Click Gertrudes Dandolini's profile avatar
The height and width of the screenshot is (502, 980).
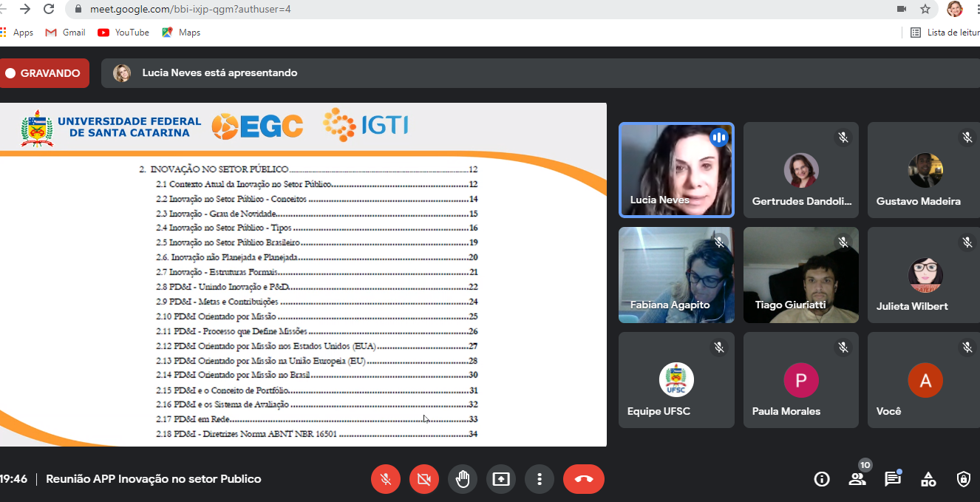pos(801,170)
